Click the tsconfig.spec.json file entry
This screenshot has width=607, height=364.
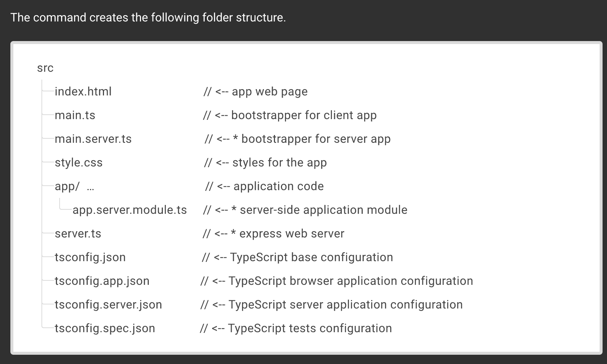105,328
